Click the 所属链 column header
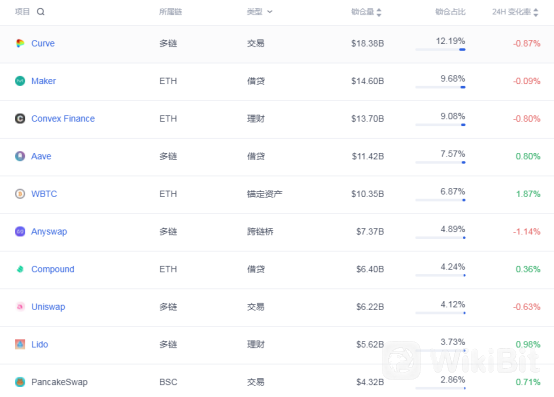The image size is (554, 397). tap(170, 12)
